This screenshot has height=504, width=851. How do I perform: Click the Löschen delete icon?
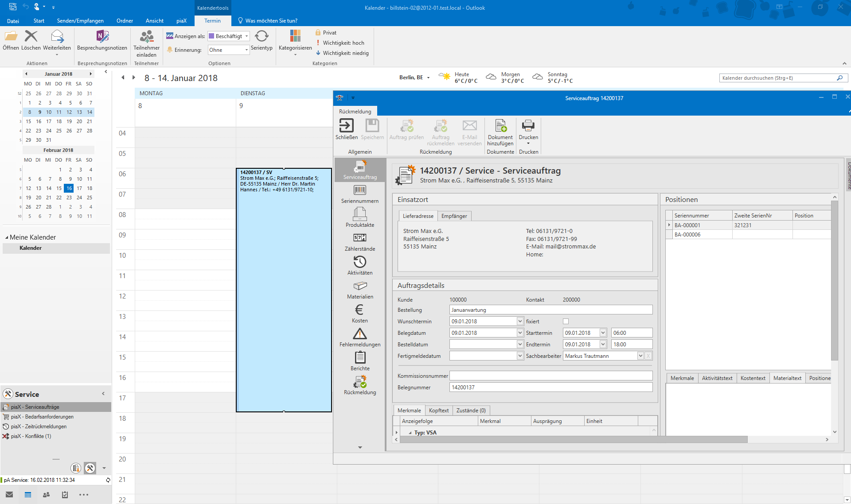(31, 36)
